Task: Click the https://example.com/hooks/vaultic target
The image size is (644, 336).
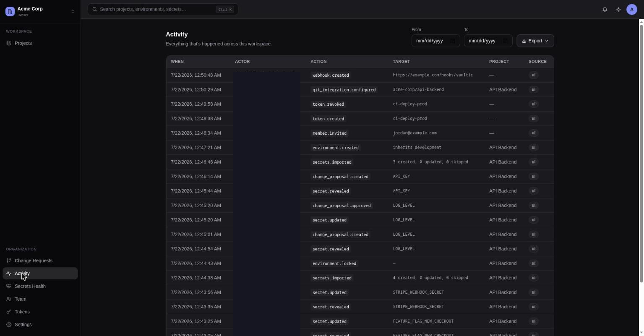Action: [x=433, y=75]
